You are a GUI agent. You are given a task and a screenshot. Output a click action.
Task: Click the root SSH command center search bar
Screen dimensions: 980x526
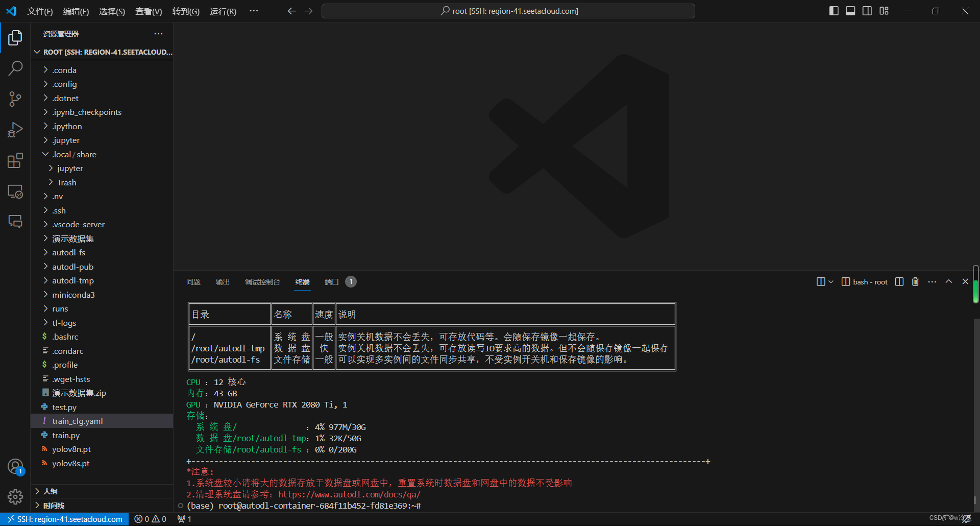click(508, 11)
